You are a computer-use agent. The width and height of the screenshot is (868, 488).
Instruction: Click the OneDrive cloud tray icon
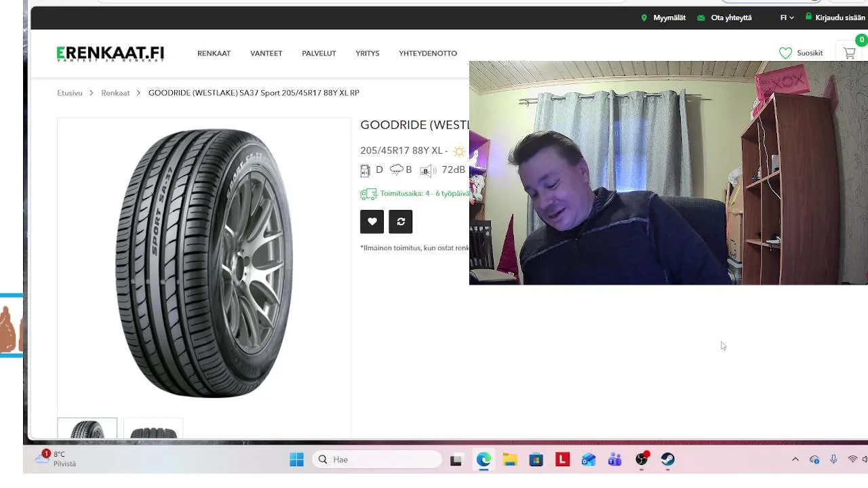point(814,460)
